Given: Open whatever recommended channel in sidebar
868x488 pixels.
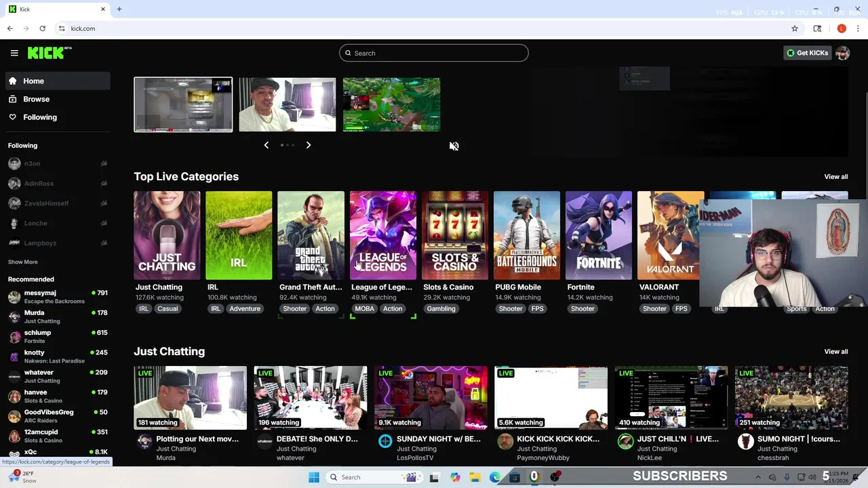Looking at the screenshot, I should coord(58,376).
